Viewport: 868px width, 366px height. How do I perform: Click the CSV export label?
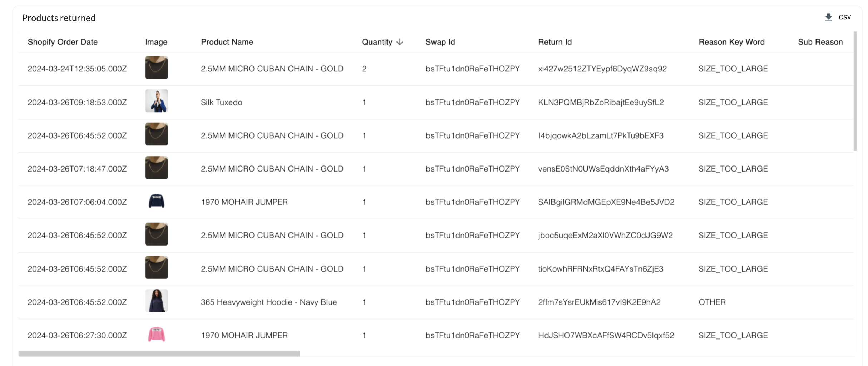(x=845, y=17)
